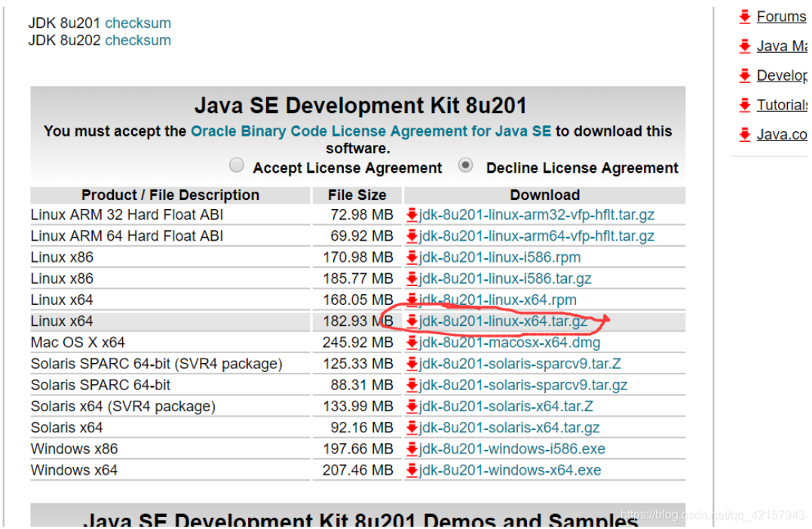Viewport: 812px width, 529px height.
Task: Click the Download column header
Action: 545,195
